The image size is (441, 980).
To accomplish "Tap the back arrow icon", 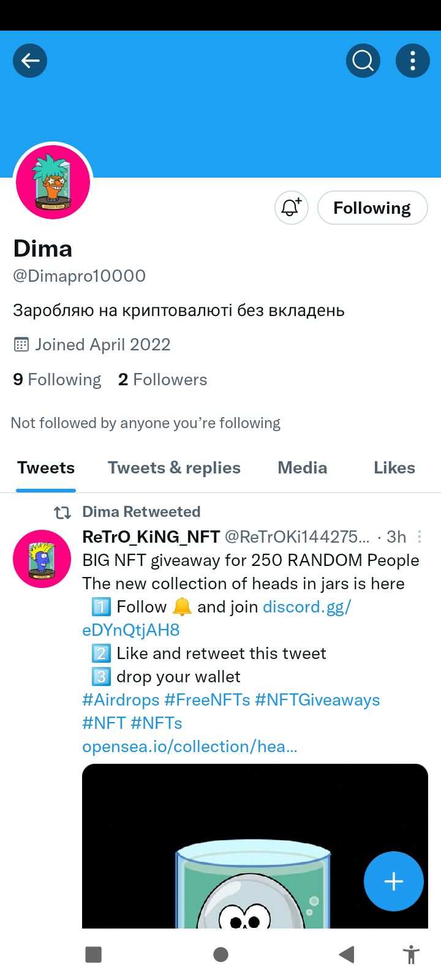I will pos(30,61).
